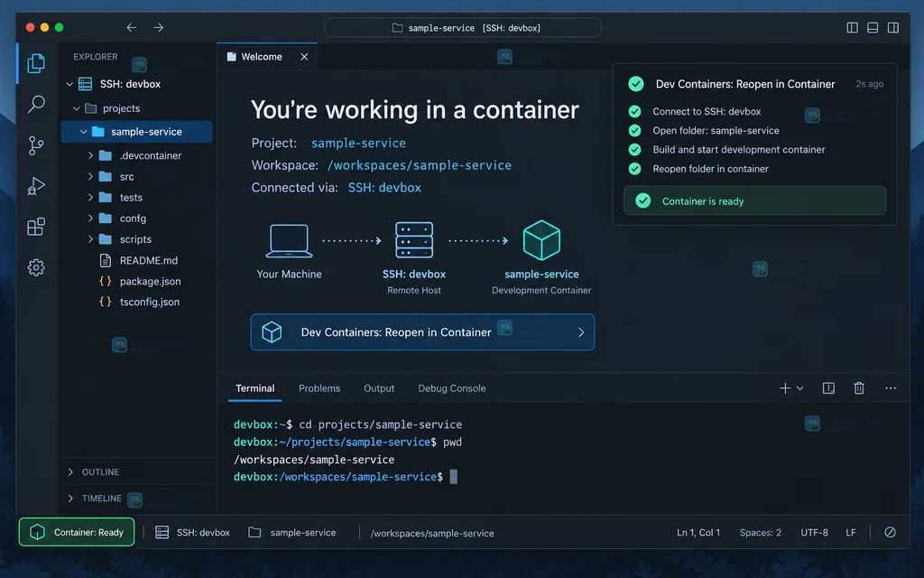Expand the tests folder
The width and height of the screenshot is (924, 578).
[x=90, y=198]
